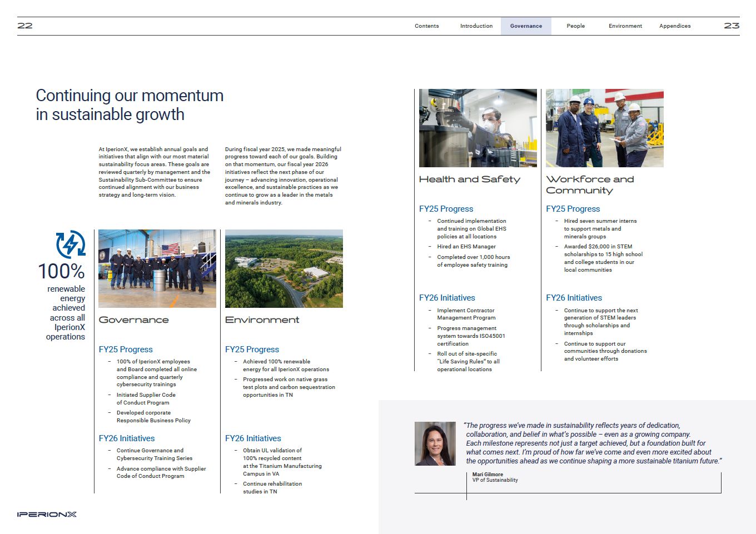This screenshot has height=534, width=756.
Task: Select the 'Life Saving Rules' rollout bullet
Action: (x=468, y=362)
